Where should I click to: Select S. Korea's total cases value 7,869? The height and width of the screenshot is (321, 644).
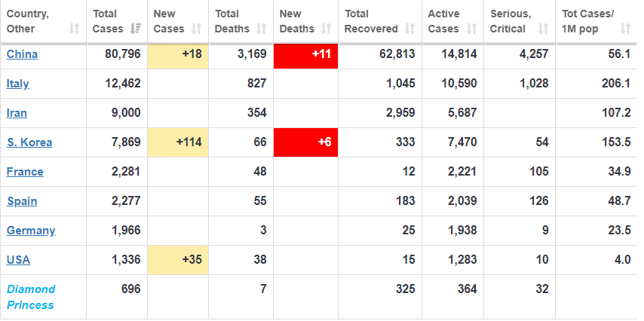pyautogui.click(x=126, y=142)
